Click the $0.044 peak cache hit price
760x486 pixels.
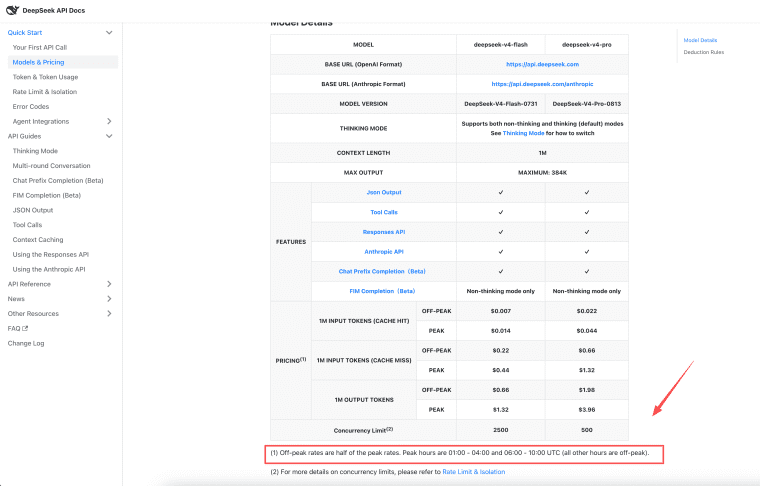coord(586,331)
